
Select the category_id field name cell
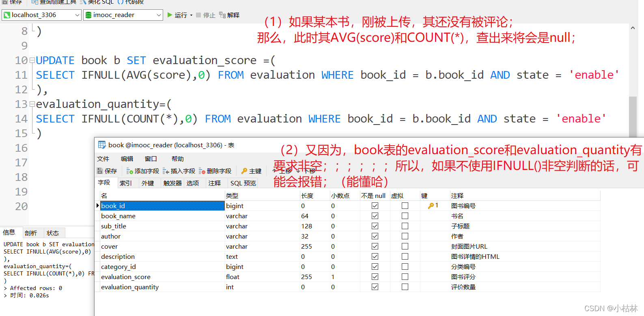click(162, 267)
